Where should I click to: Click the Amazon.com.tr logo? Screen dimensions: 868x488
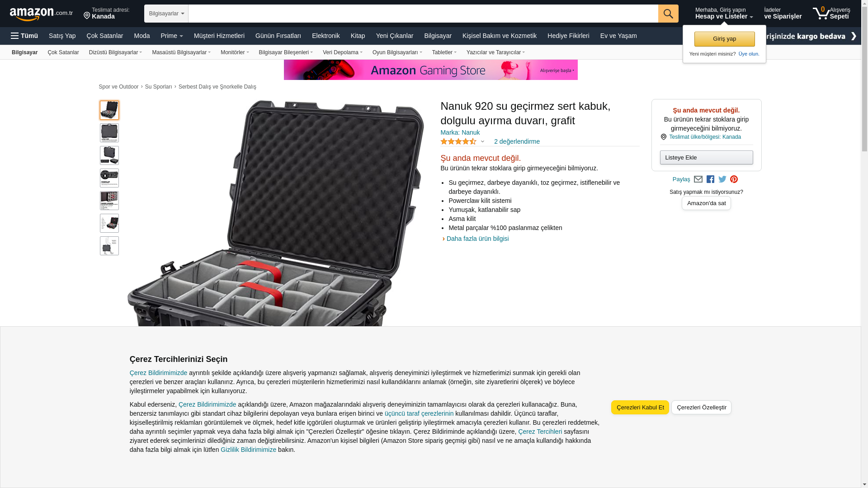[x=41, y=14]
